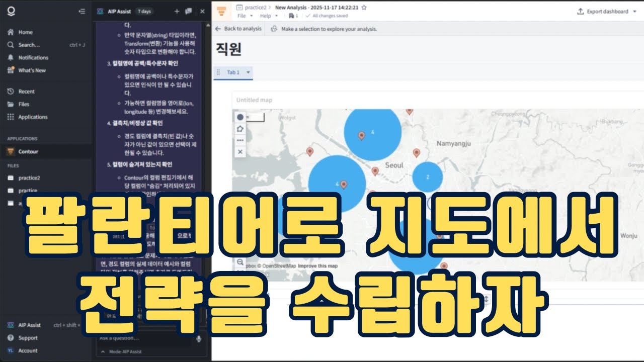Open the Export dashboard dropdown arrow
Viewport: 644px width, 362px height.
pos(634,12)
